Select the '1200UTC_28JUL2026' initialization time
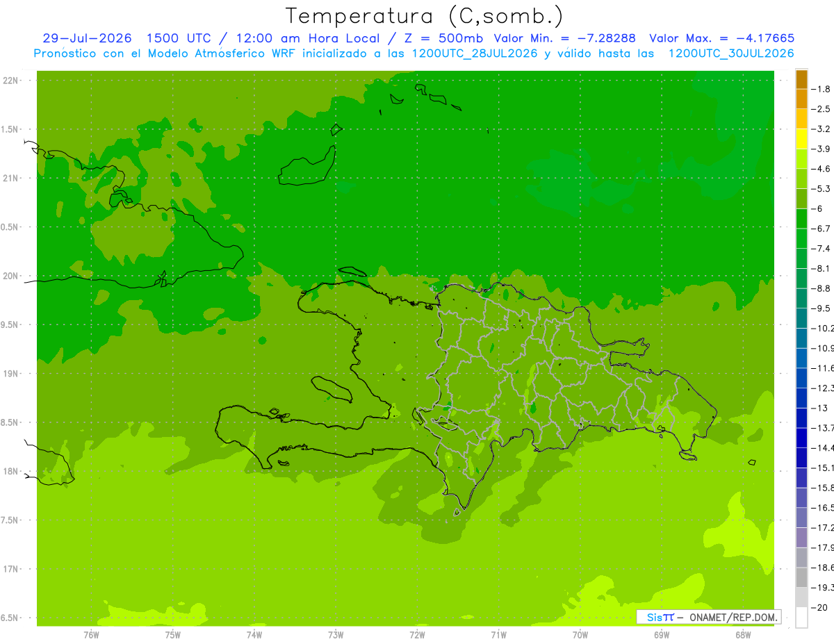Viewport: 834px width, 644px height. pos(475,53)
